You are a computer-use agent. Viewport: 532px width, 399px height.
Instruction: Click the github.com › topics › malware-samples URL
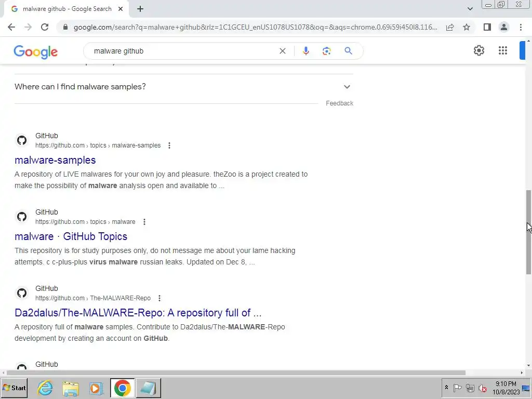point(98,145)
